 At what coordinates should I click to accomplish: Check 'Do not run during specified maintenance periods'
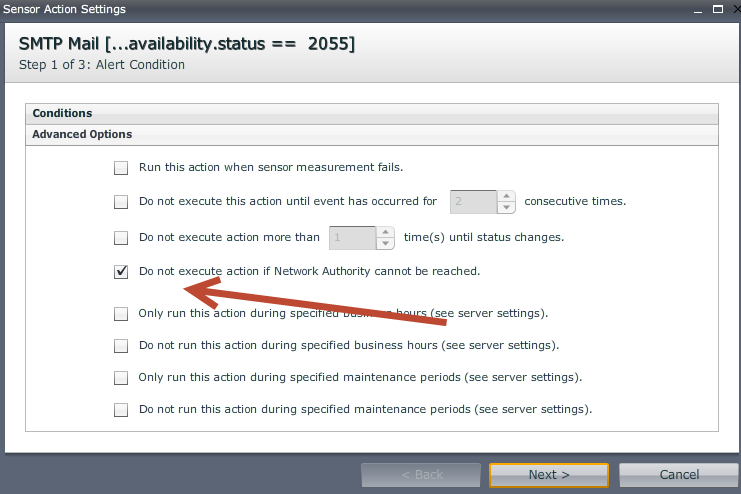pos(121,410)
